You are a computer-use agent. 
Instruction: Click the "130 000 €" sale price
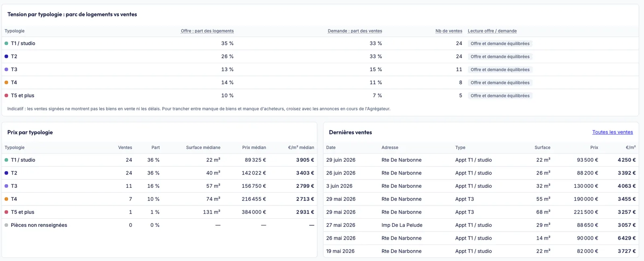tap(586, 186)
